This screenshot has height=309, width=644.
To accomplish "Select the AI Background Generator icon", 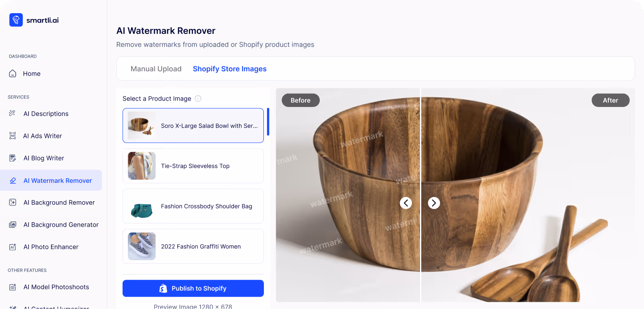I will (12, 225).
